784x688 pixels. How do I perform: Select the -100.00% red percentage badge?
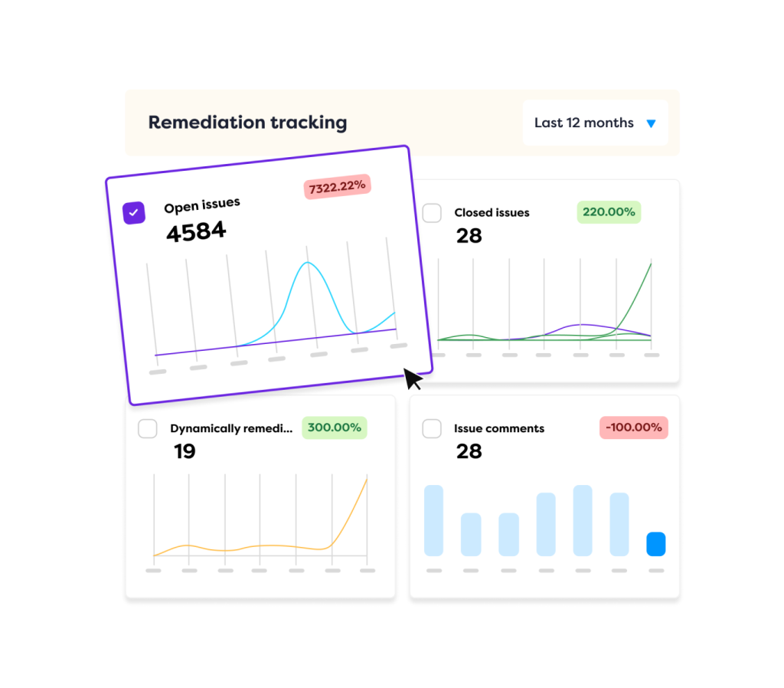point(633,428)
